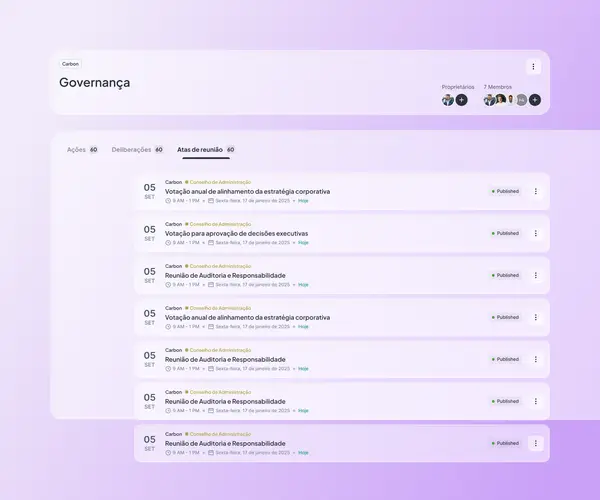Open Votação para aprovação de decisões executivas
The image size is (600, 500).
tap(236, 233)
